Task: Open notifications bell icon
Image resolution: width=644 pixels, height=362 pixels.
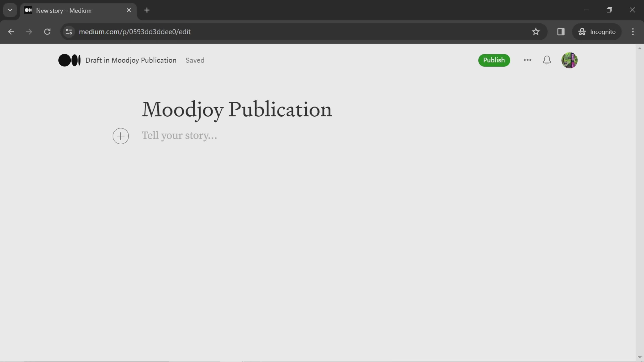Action: point(548,60)
